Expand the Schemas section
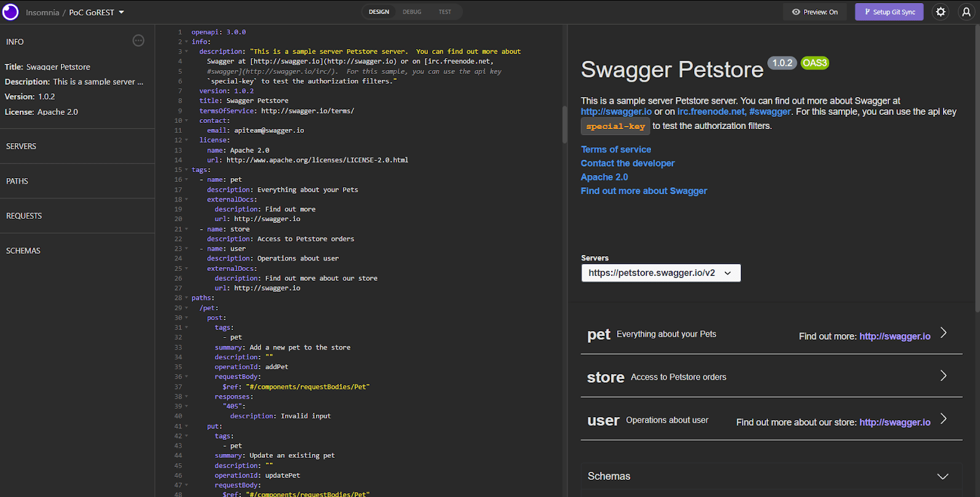This screenshot has width=980, height=497. [x=942, y=476]
